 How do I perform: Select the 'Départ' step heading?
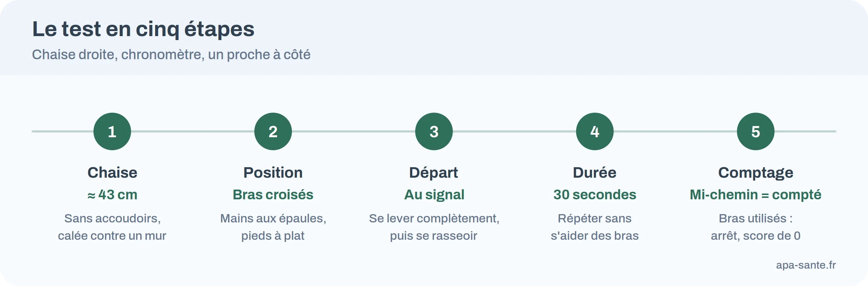coord(434,173)
